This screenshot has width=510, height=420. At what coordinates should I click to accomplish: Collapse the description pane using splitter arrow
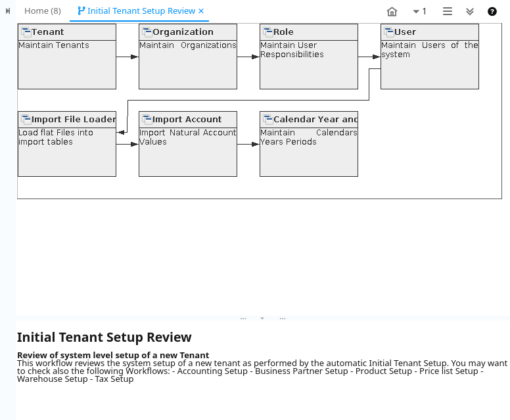point(262,318)
